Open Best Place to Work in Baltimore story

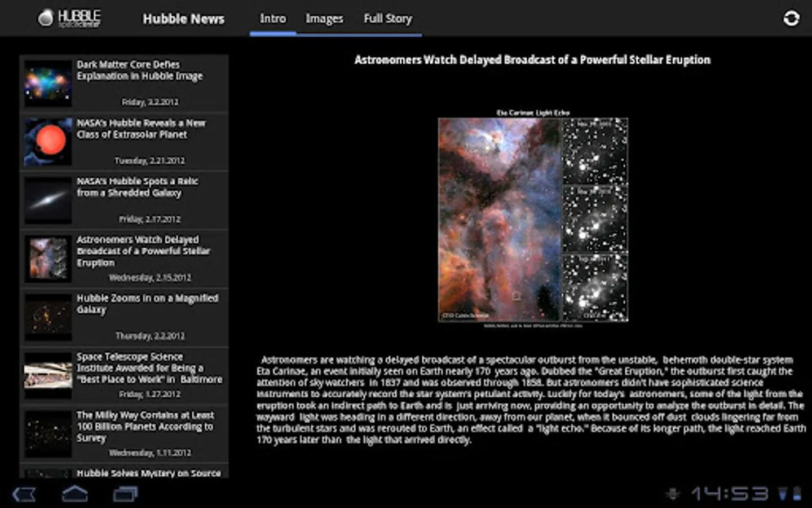124,375
